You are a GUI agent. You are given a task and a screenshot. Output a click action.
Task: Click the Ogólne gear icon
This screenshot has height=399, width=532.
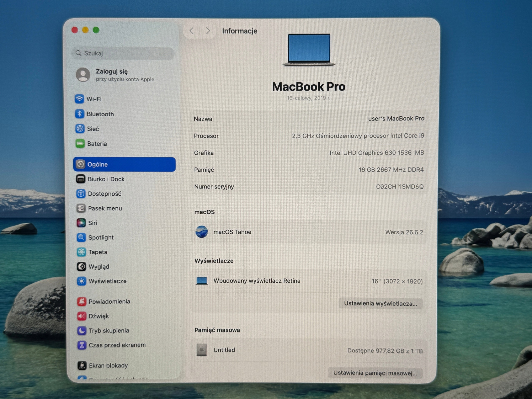[80, 164]
